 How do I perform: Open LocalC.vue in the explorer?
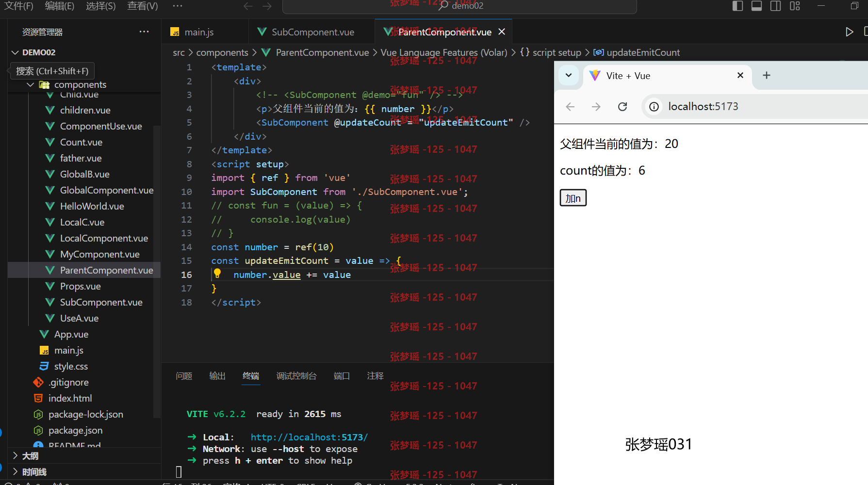pyautogui.click(x=82, y=222)
